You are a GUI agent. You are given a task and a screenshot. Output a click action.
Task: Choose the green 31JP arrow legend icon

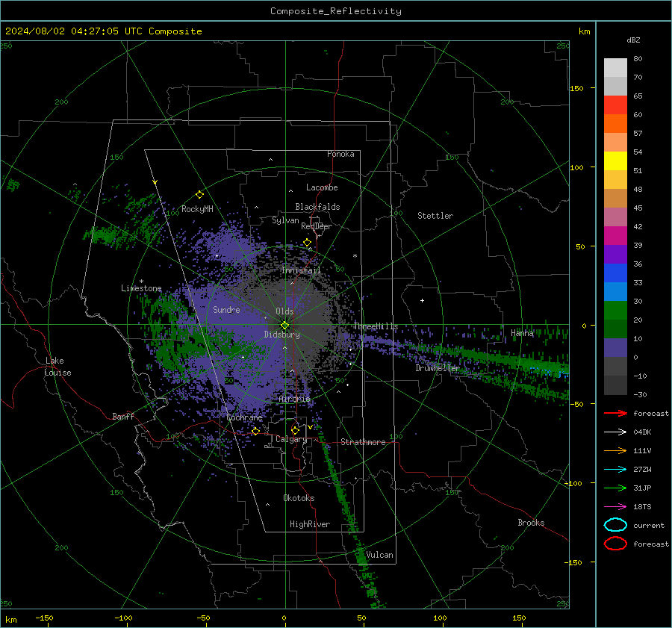coord(615,488)
